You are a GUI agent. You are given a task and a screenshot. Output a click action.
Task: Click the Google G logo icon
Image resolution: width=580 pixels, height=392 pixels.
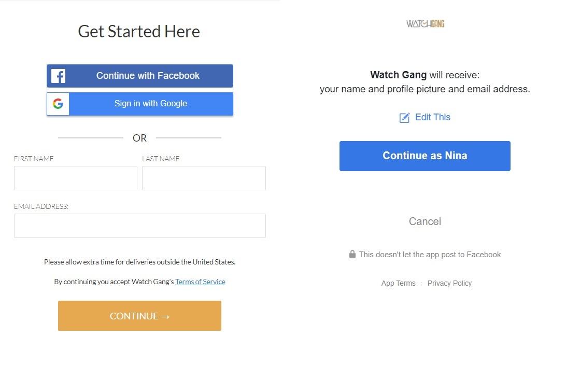point(58,104)
